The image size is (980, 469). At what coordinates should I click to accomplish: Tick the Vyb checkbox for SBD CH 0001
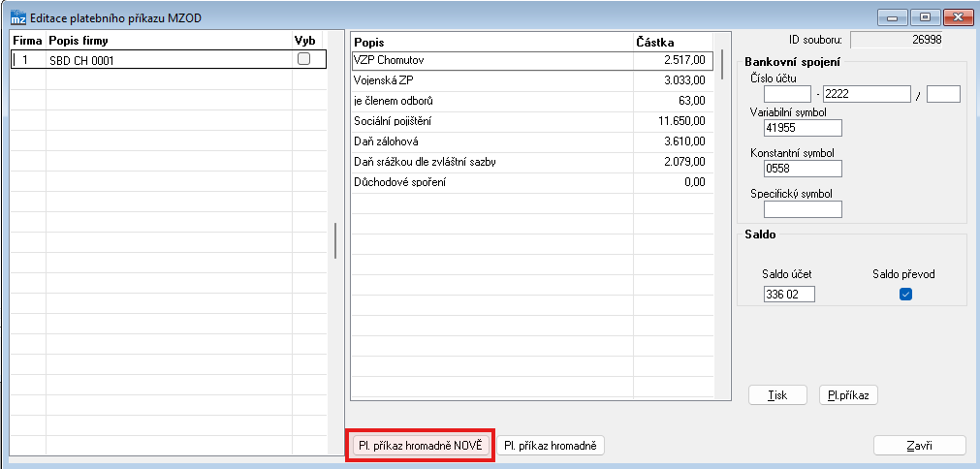[x=303, y=59]
